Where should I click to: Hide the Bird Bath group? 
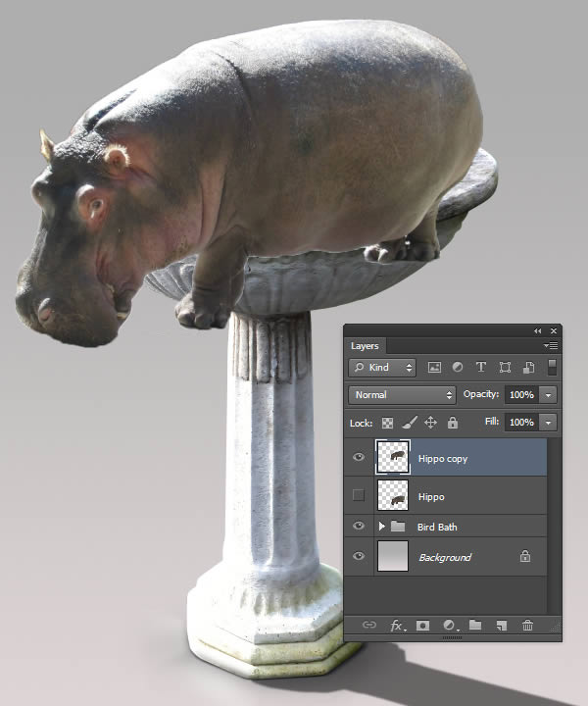[359, 526]
